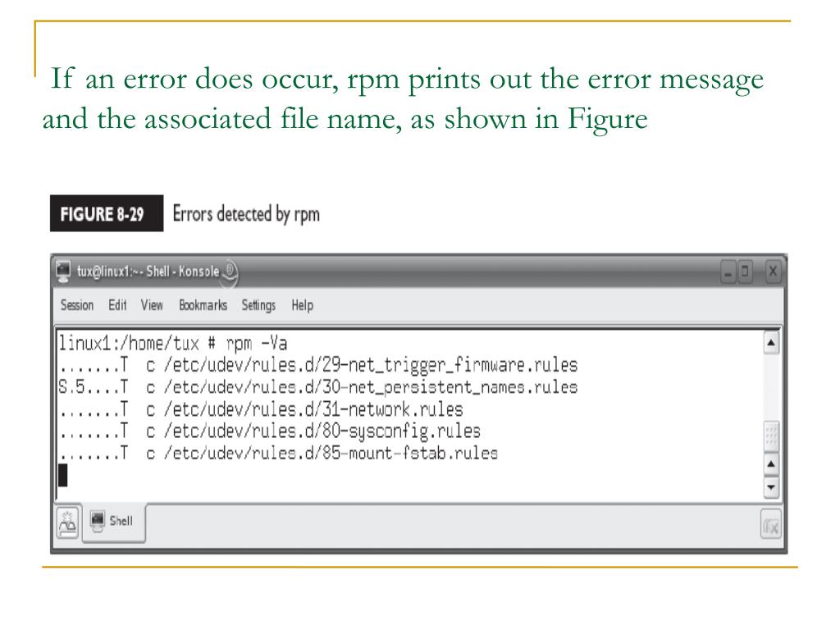Open the Bookmarks menu
Image resolution: width=840 pixels, height=630 pixels.
[x=203, y=305]
